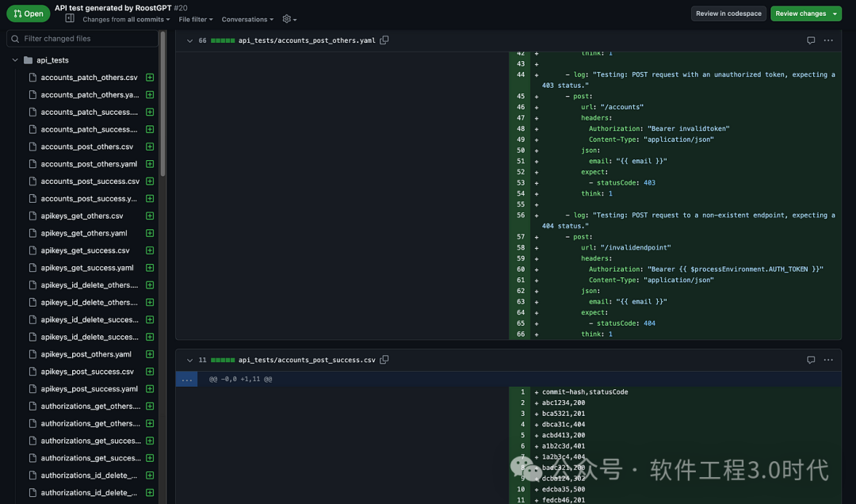Focus the Filter changed files field
This screenshot has width=856, height=504.
tap(82, 39)
